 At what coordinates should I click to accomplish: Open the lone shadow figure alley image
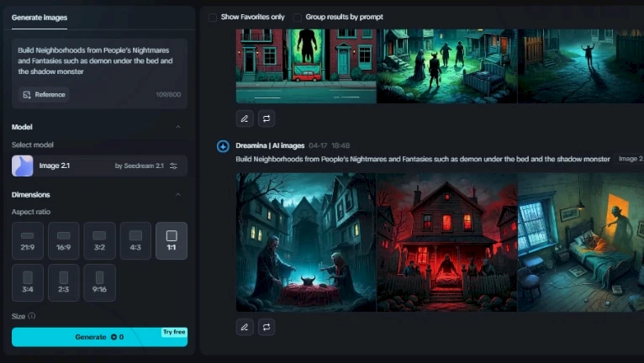[581, 66]
